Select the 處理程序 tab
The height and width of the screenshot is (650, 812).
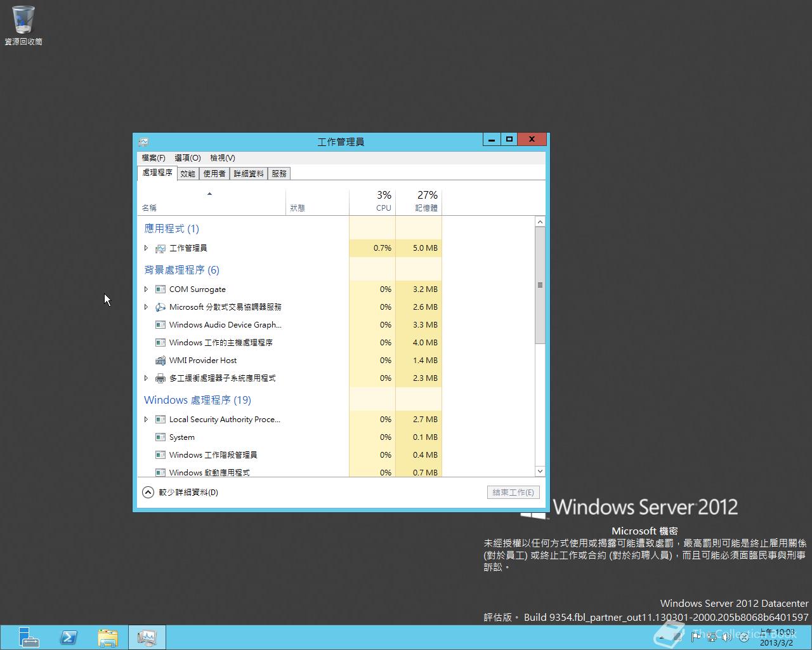(157, 173)
